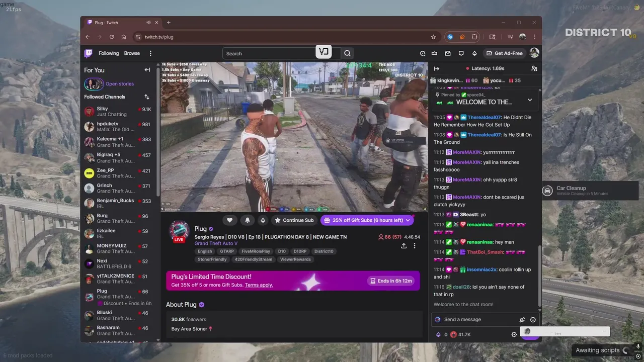
Task: Open the Shazam browser extension
Action: [x=450, y=37]
